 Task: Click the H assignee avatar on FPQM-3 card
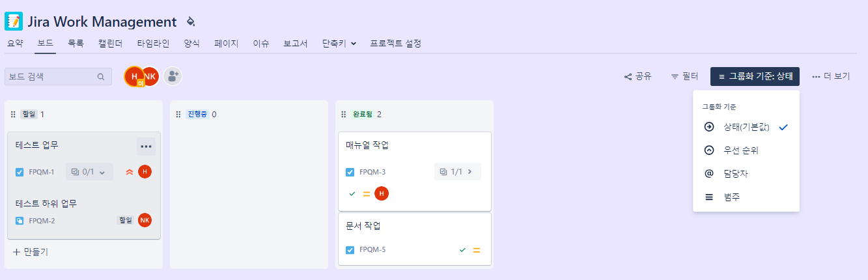(382, 193)
